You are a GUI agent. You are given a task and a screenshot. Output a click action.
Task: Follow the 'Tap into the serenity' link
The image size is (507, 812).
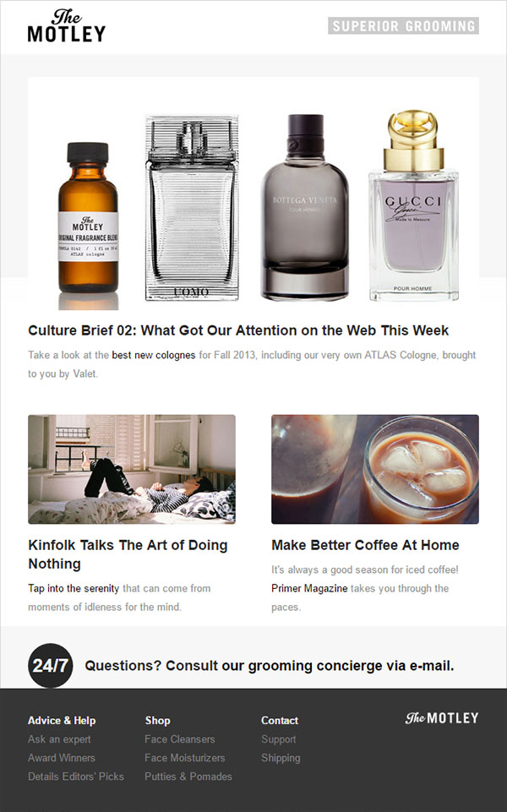click(x=74, y=588)
